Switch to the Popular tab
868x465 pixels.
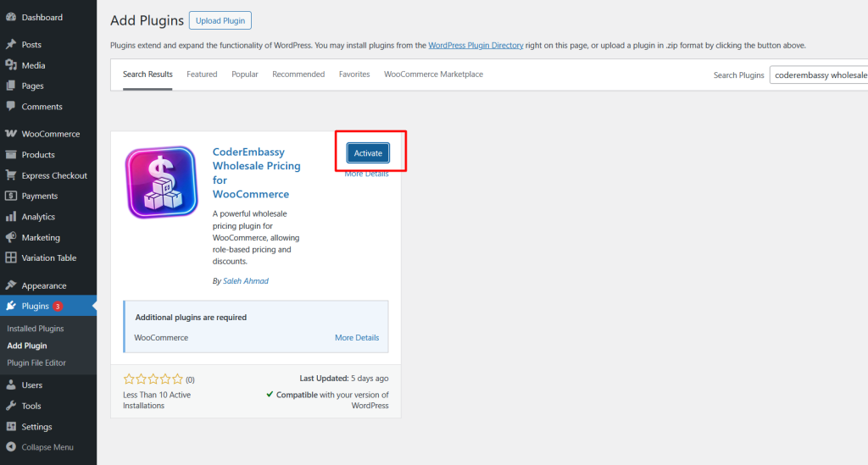pos(245,75)
